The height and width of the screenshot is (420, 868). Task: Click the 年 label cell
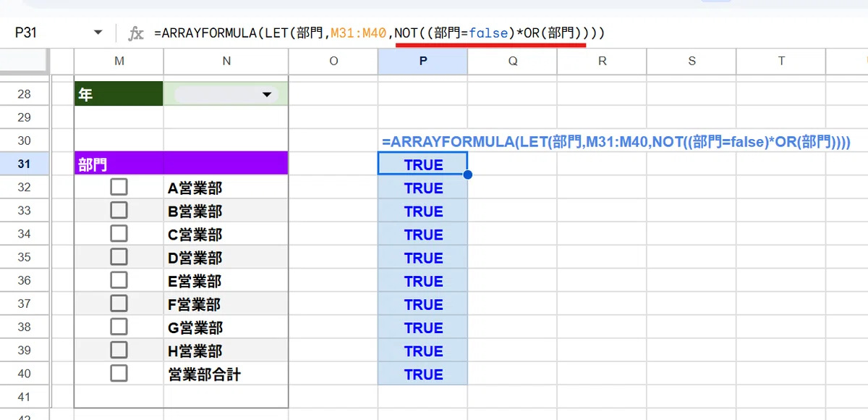[x=119, y=94]
